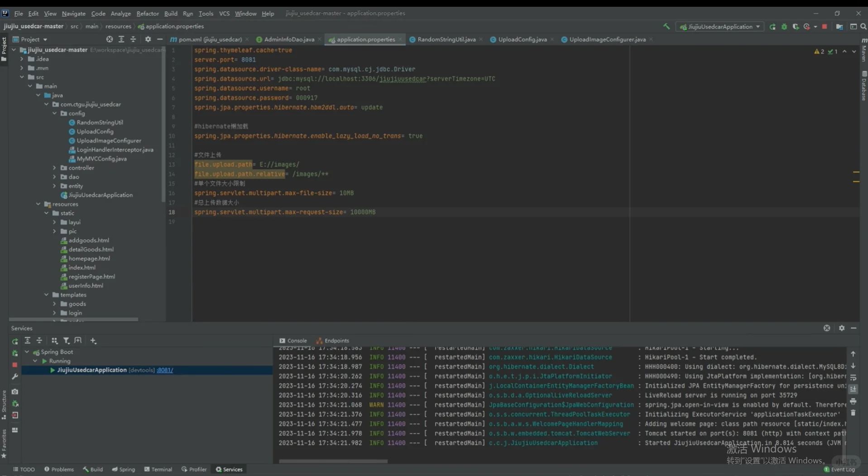Stop the running application with red square

[x=825, y=27]
